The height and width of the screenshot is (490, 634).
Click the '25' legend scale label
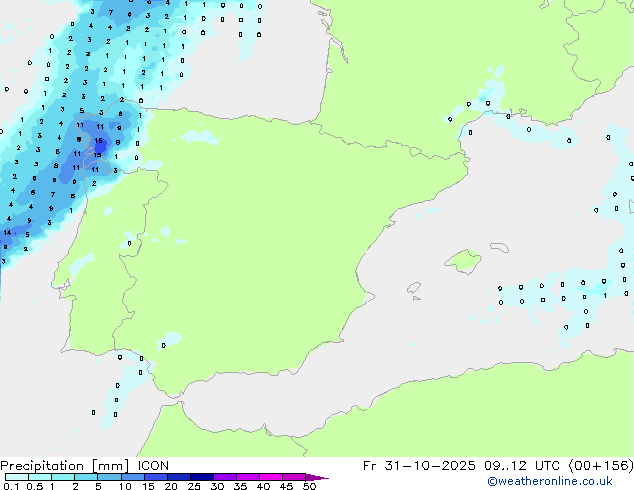(194, 486)
